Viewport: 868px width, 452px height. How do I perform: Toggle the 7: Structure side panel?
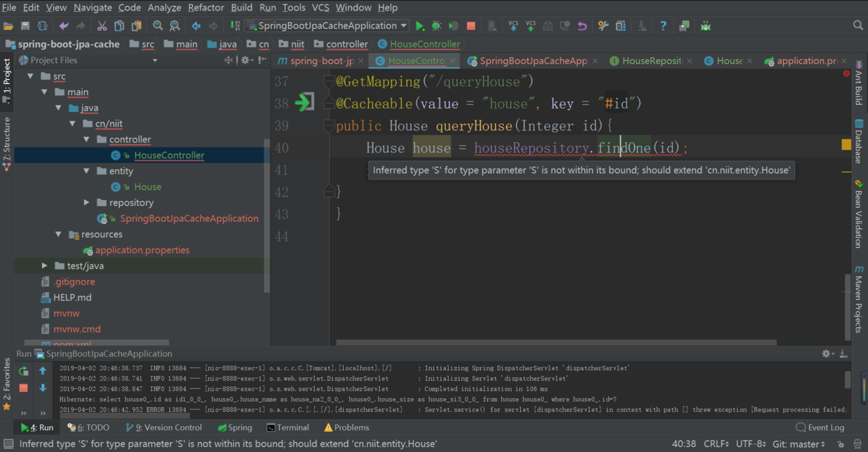pos(7,143)
